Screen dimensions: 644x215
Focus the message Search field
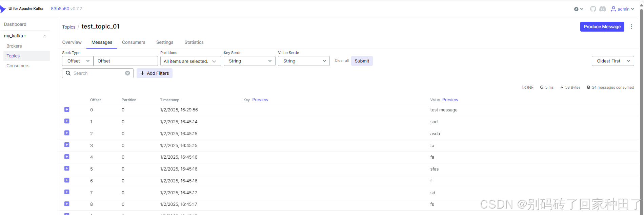[x=98, y=73]
